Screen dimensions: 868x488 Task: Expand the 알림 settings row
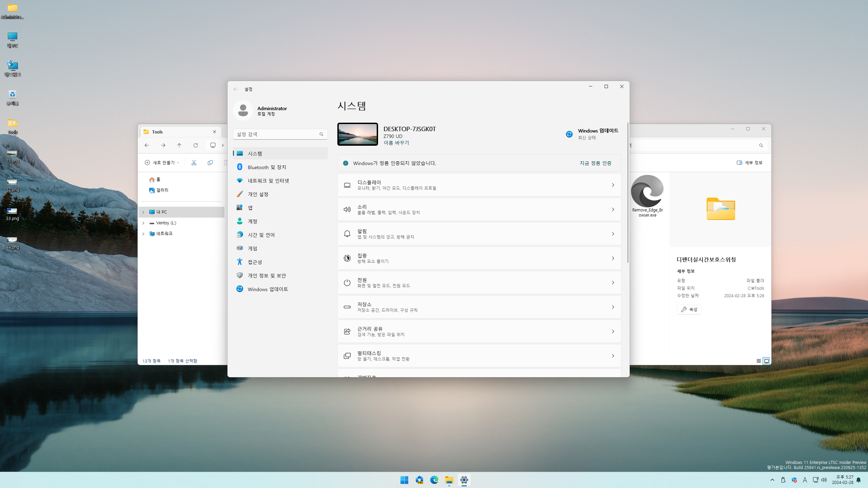click(479, 234)
